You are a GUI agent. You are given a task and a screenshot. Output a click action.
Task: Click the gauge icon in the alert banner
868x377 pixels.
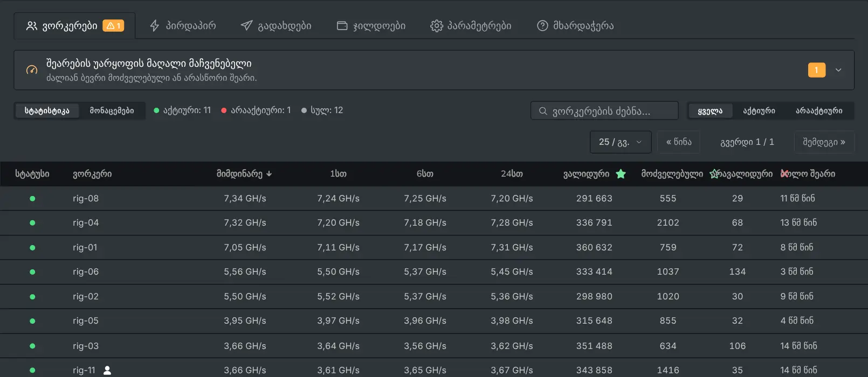32,70
